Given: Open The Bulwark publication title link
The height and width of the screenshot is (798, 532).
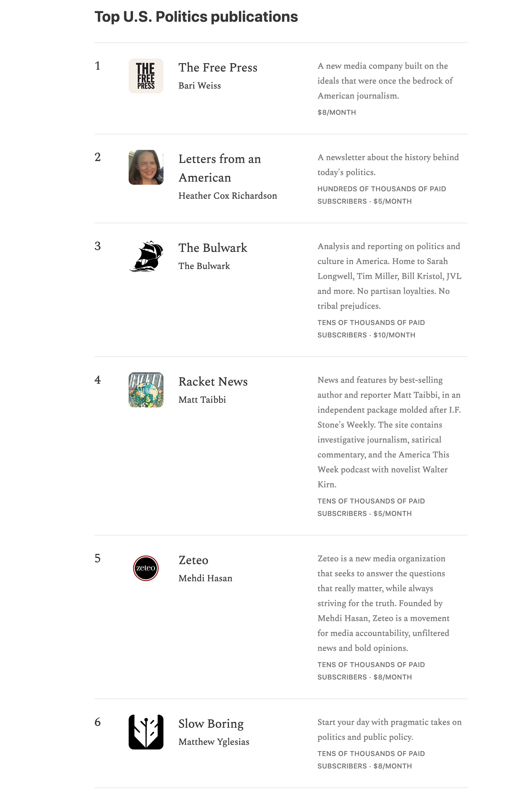Looking at the screenshot, I should click(213, 248).
